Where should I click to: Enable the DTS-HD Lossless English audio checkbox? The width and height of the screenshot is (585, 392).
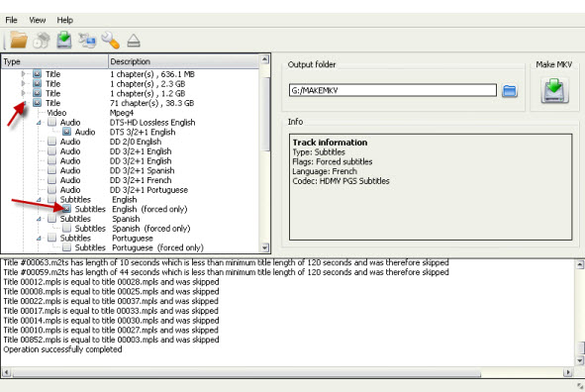(x=51, y=123)
